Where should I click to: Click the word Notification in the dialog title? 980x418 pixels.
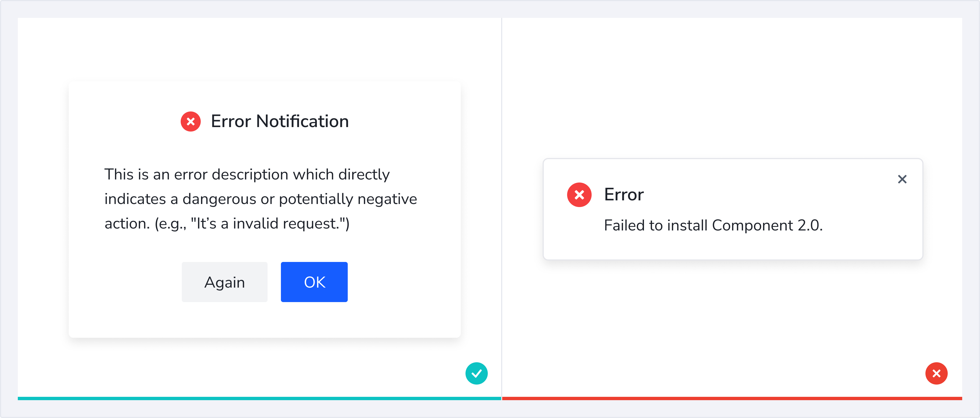coord(302,121)
